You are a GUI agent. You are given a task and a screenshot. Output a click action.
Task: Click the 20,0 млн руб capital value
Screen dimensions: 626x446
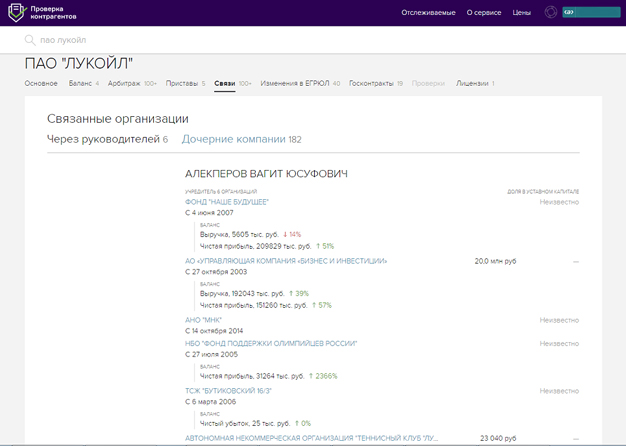[495, 261]
